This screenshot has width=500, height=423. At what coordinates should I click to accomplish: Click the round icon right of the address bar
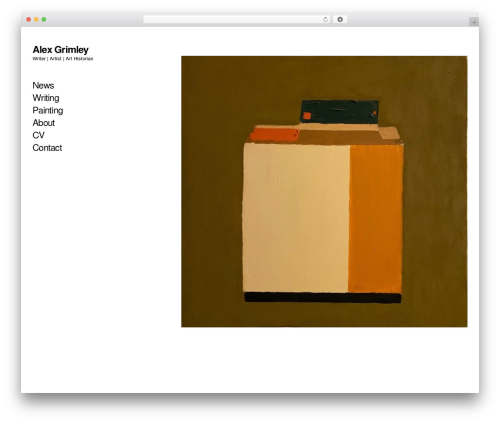click(340, 19)
